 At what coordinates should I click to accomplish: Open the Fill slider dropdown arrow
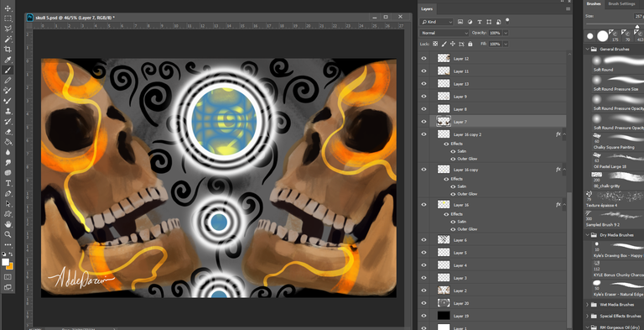506,44
